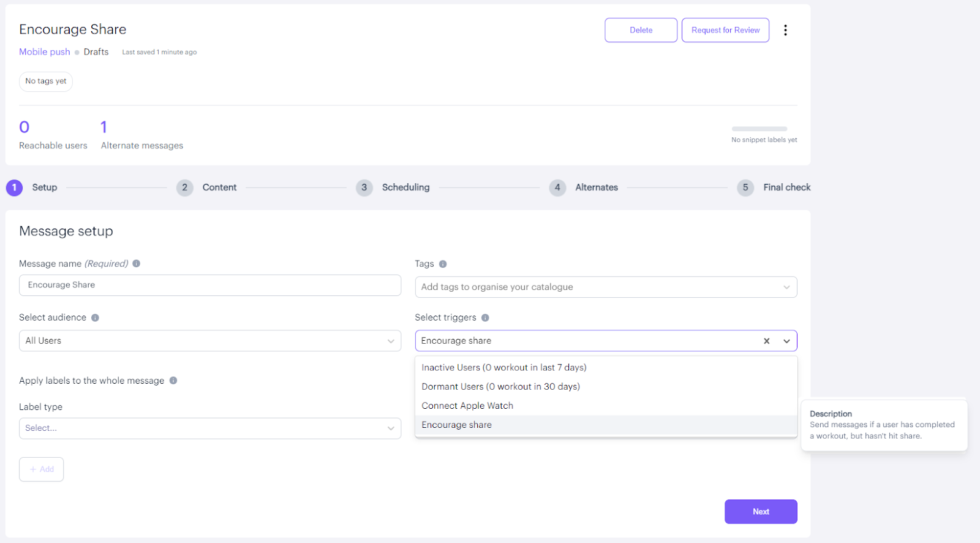The image size is (980, 543).
Task: Click the Message name input field
Action: pos(209,285)
